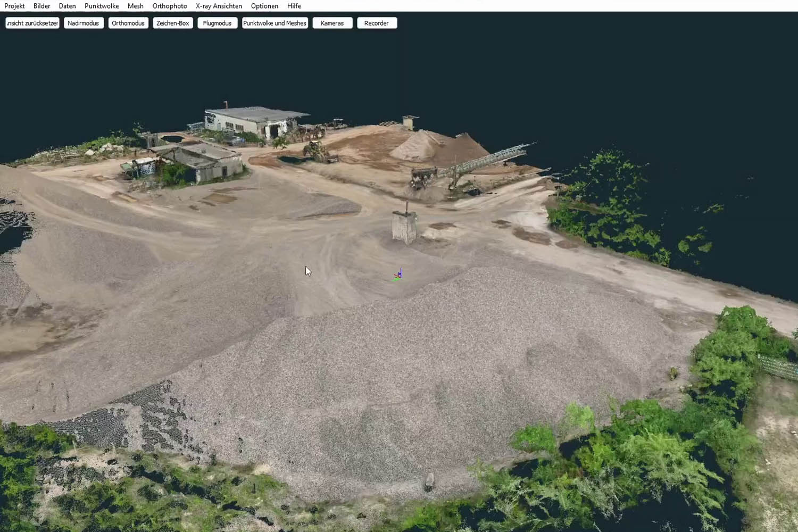This screenshot has width=798, height=532.
Task: Click the concrete pillar in the point cloud
Action: [404, 227]
